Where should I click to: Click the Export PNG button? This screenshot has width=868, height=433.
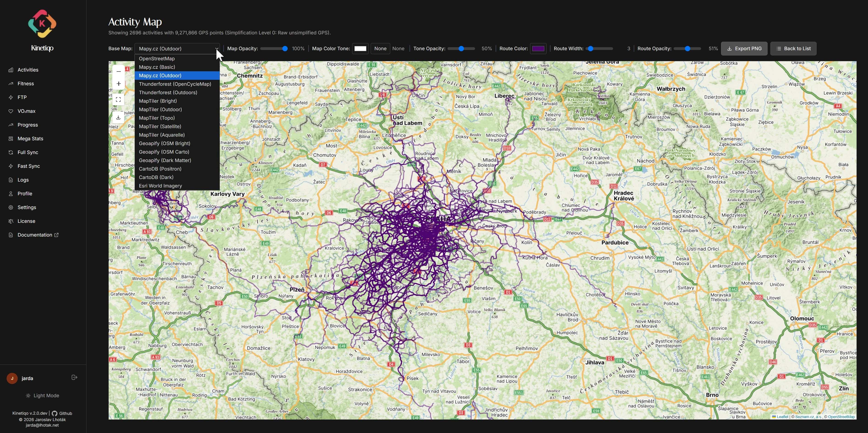(x=744, y=49)
